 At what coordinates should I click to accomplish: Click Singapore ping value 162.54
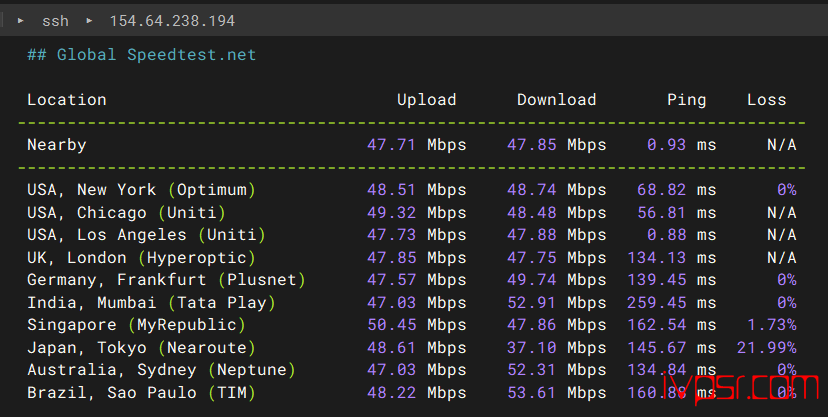pos(657,325)
